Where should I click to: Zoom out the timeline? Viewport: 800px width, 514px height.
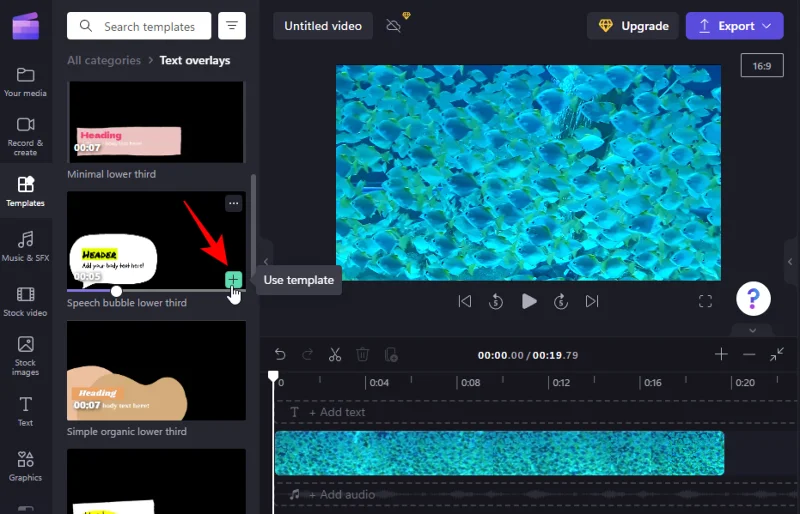point(749,354)
